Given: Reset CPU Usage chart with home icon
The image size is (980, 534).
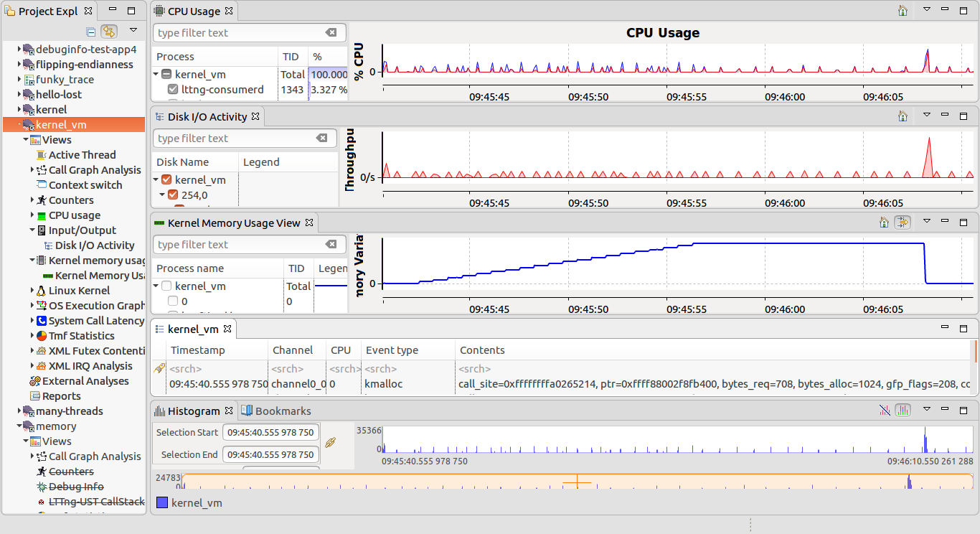Looking at the screenshot, I should pos(903,11).
